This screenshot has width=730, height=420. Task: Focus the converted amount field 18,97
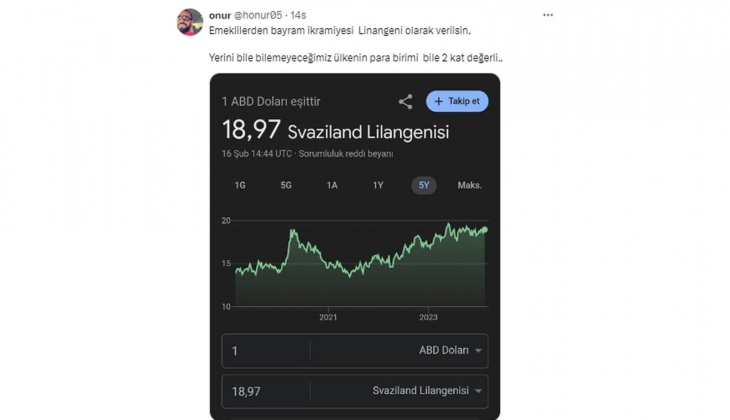tap(265, 391)
